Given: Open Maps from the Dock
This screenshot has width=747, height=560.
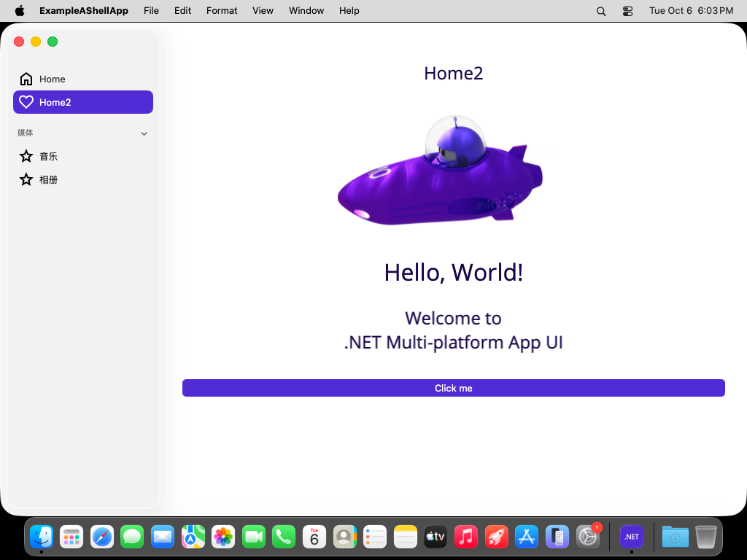Looking at the screenshot, I should coord(193,537).
